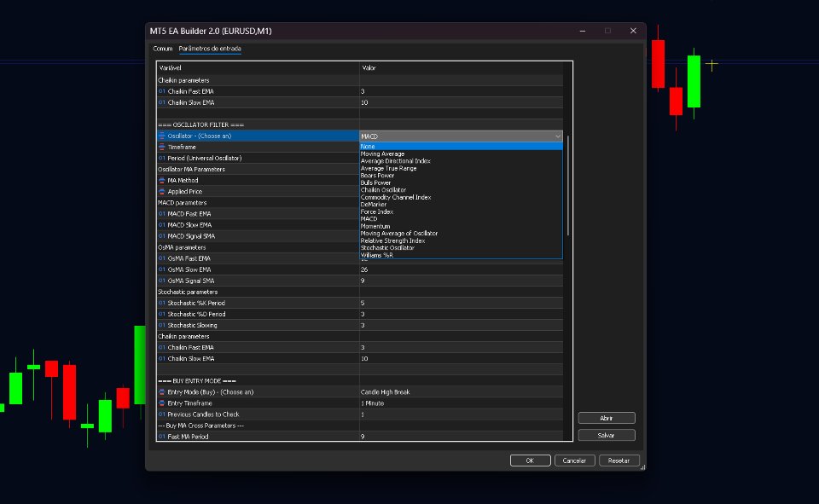Edit the Stochastic %K Period value 5
Viewport: 819px width, 504px height.
[x=462, y=304]
